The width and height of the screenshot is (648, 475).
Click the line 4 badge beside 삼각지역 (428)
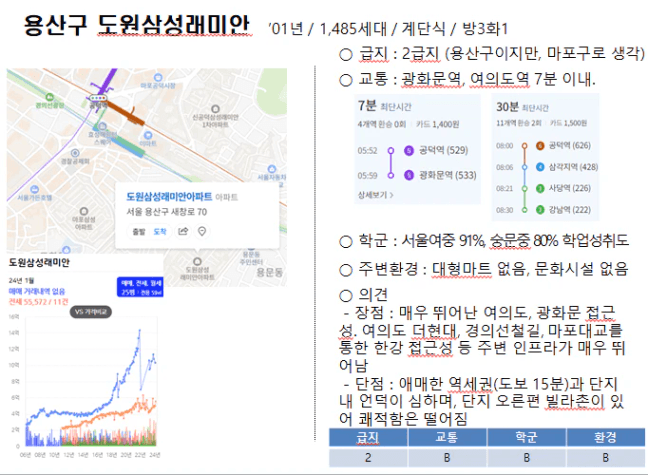pos(540,167)
